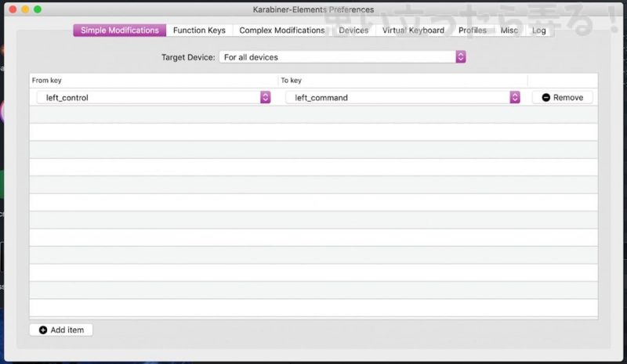Click the Add item button
The height and width of the screenshot is (364, 627).
tap(61, 330)
